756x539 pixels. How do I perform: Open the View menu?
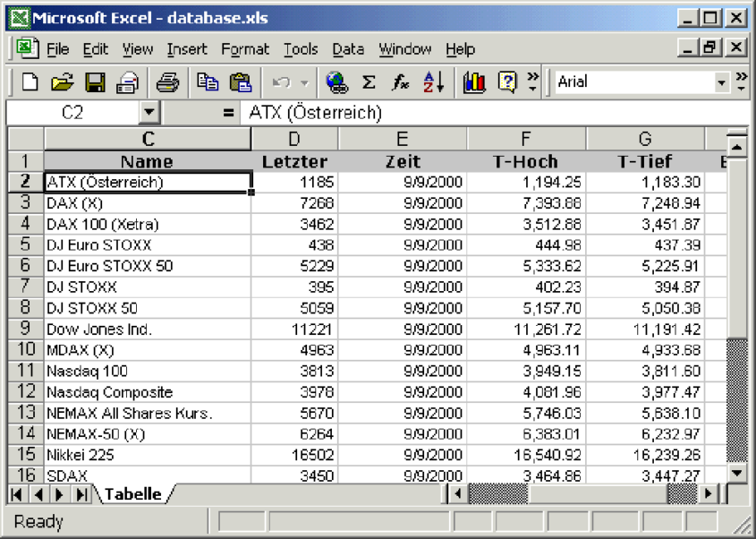138,49
